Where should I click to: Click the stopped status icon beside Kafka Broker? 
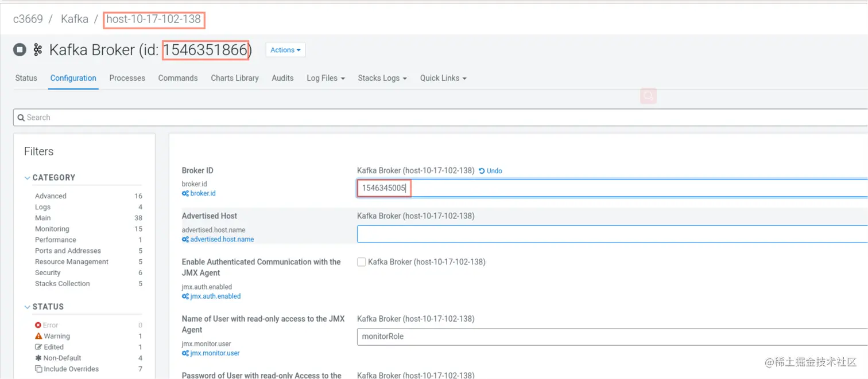point(20,50)
